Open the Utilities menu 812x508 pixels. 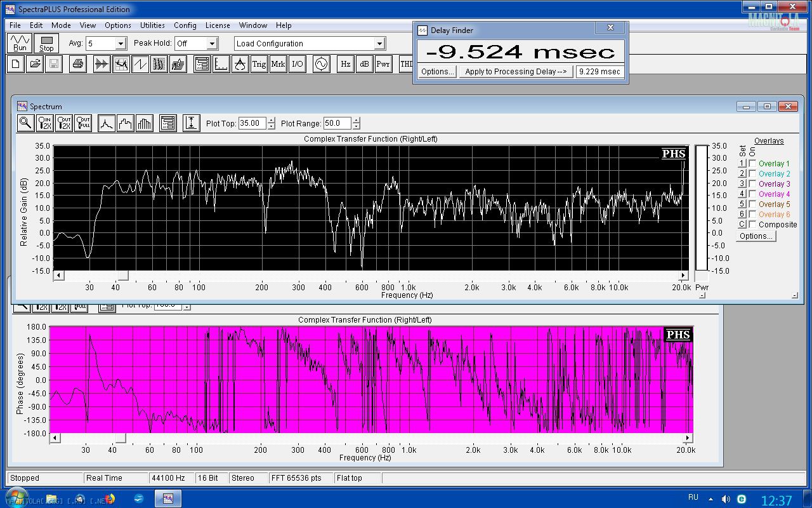152,25
